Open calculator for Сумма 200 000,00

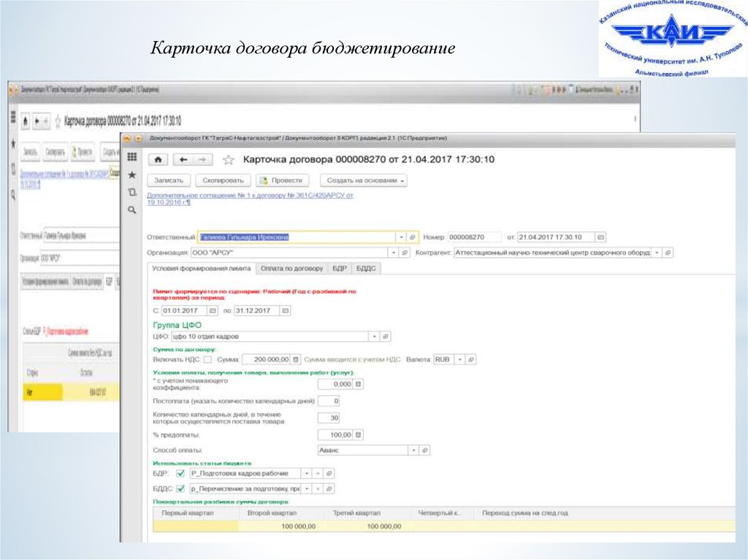(x=296, y=359)
